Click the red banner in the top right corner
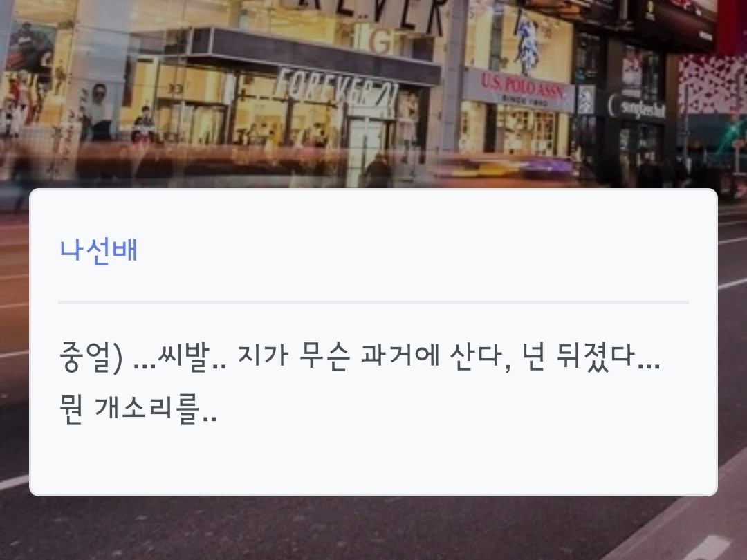Viewport: 747px width, 560px height. [731, 25]
